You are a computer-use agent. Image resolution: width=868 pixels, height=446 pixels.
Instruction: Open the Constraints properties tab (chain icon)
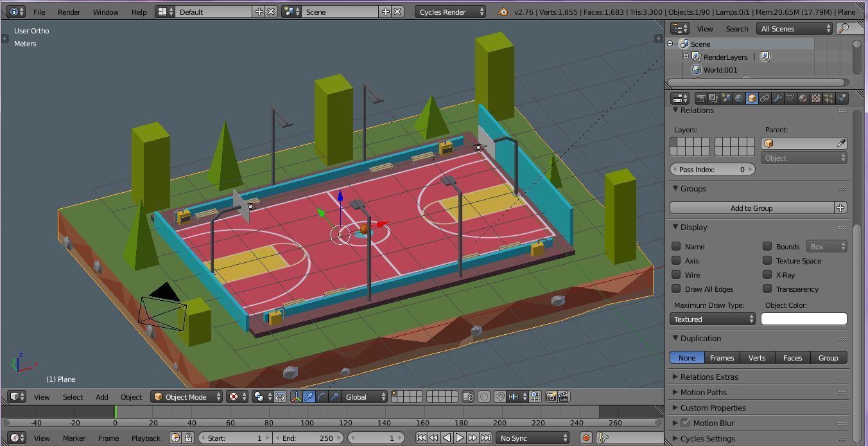click(765, 98)
